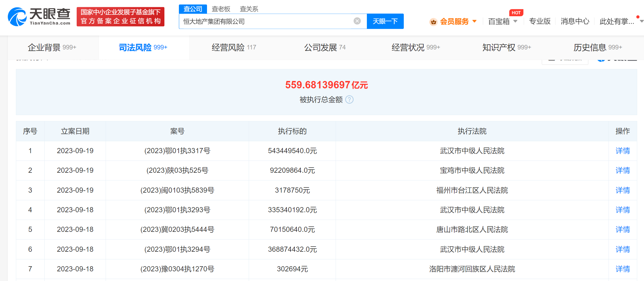Expand the 会员服务 dropdown arrow
Image resolution: width=644 pixels, height=281 pixels.
click(474, 21)
